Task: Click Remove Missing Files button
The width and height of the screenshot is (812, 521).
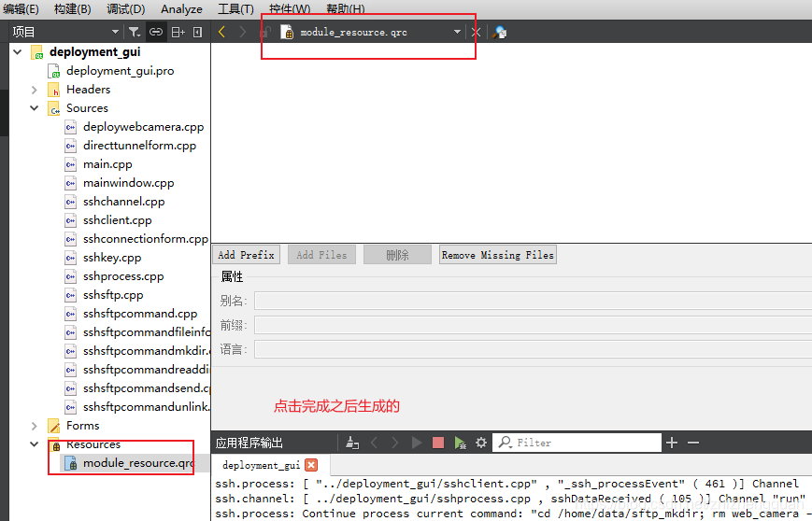Action: click(x=498, y=255)
